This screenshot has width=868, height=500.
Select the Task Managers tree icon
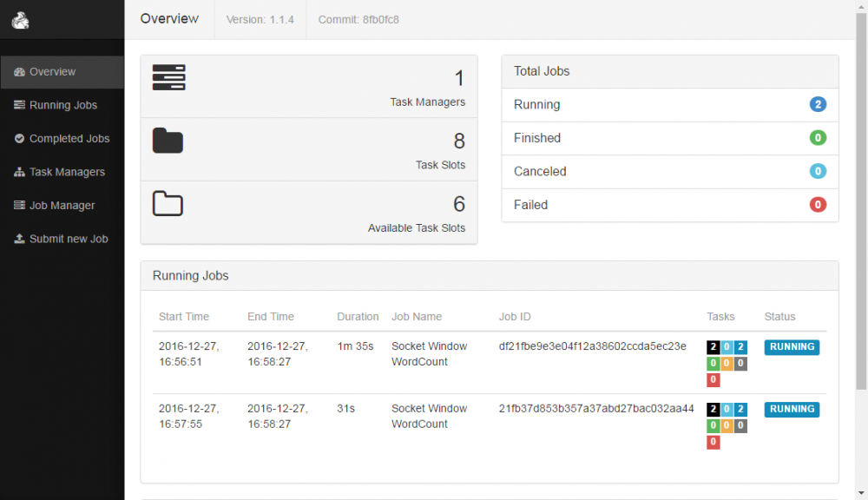click(x=18, y=172)
